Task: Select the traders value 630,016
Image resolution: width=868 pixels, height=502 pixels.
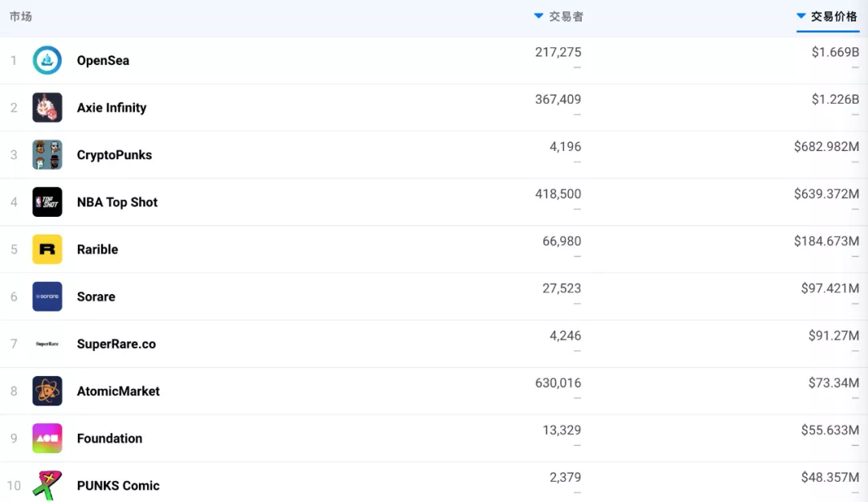Action: pyautogui.click(x=558, y=382)
